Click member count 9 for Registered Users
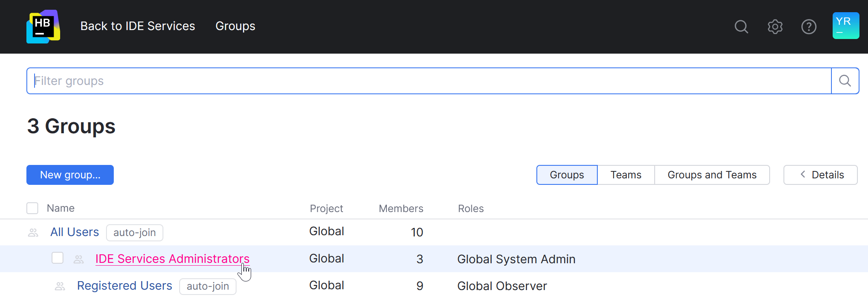Screen dimensions: 868x299 (x=420, y=286)
